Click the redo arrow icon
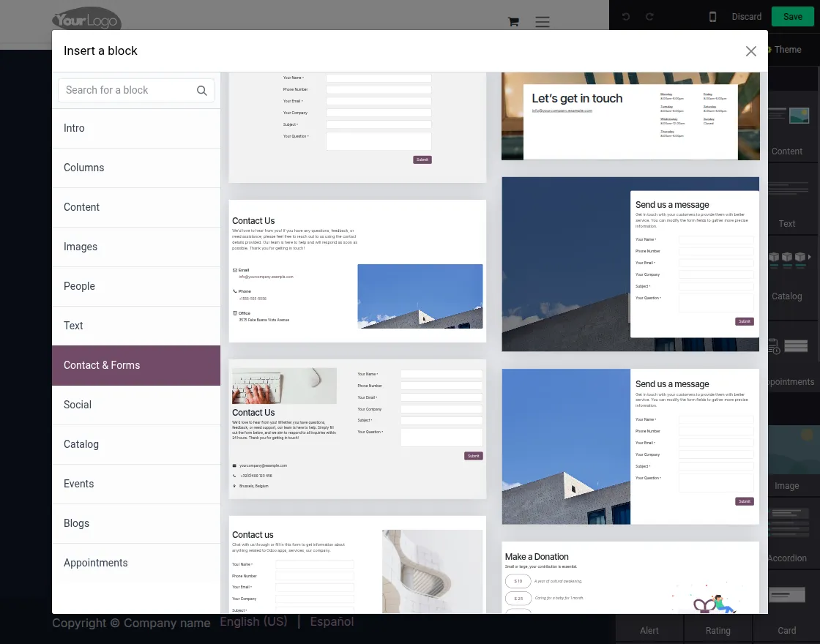Viewport: 820px width, 644px height. tap(649, 16)
